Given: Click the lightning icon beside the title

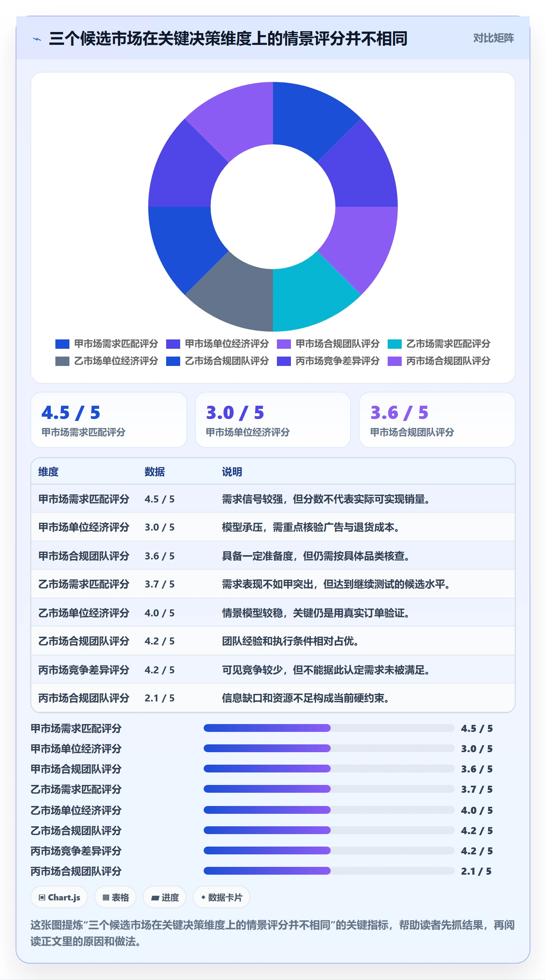Looking at the screenshot, I should tap(37, 39).
